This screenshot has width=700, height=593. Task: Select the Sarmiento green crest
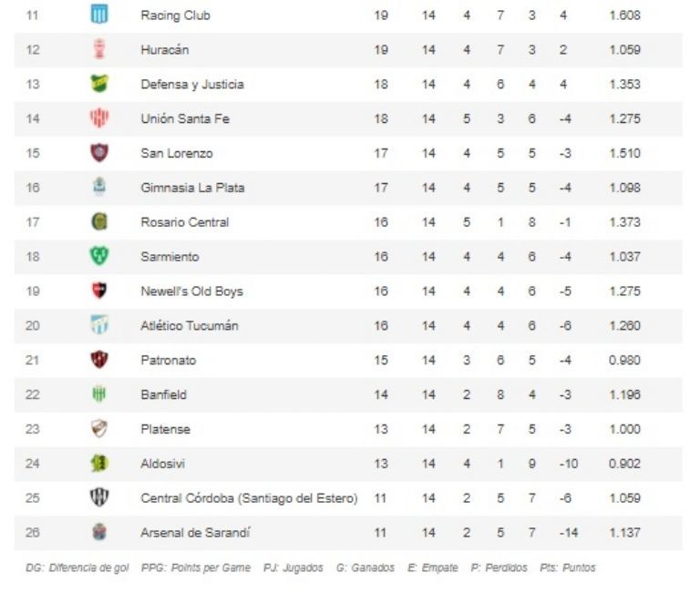click(x=99, y=257)
